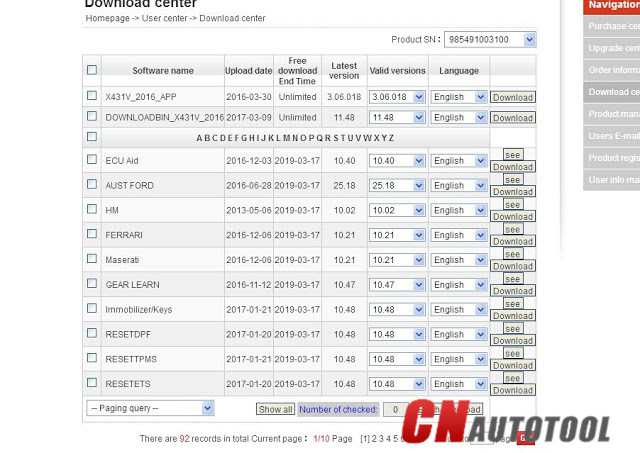Click see button for ECU Aid
Image resolution: width=640 pixels, height=453 pixels.
pos(513,155)
